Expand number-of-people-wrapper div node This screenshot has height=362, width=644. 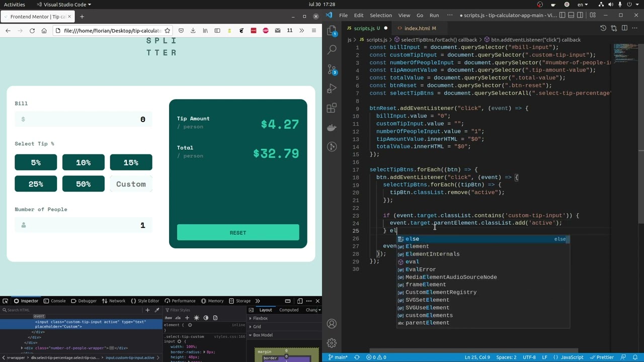(22, 348)
